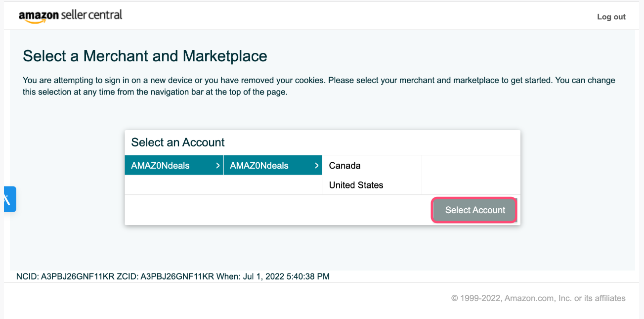Click the "Select a Merchant and Marketplace" heading
This screenshot has height=319, width=644.
pos(145,56)
